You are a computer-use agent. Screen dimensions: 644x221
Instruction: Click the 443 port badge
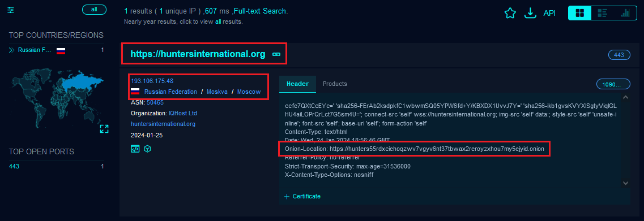click(x=619, y=55)
